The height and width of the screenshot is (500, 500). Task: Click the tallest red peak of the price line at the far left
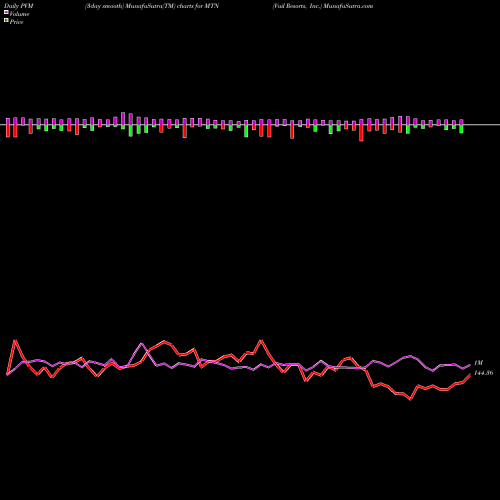[15, 341]
